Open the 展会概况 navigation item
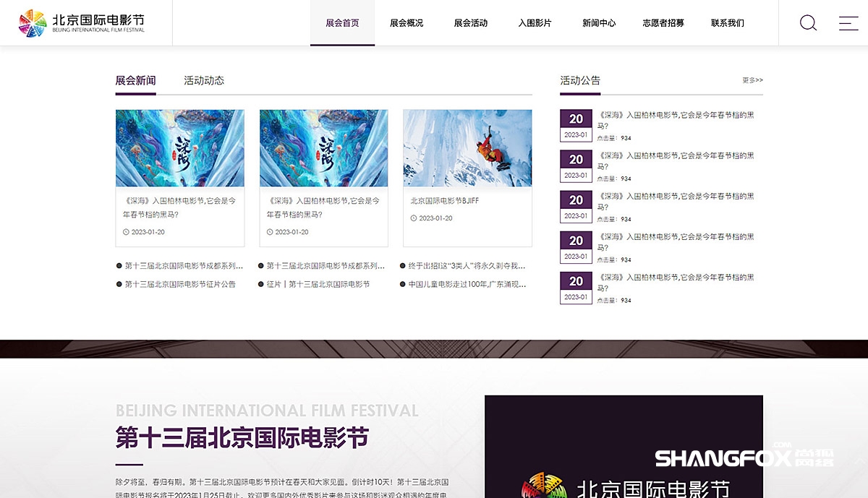868x498 pixels. 407,23
